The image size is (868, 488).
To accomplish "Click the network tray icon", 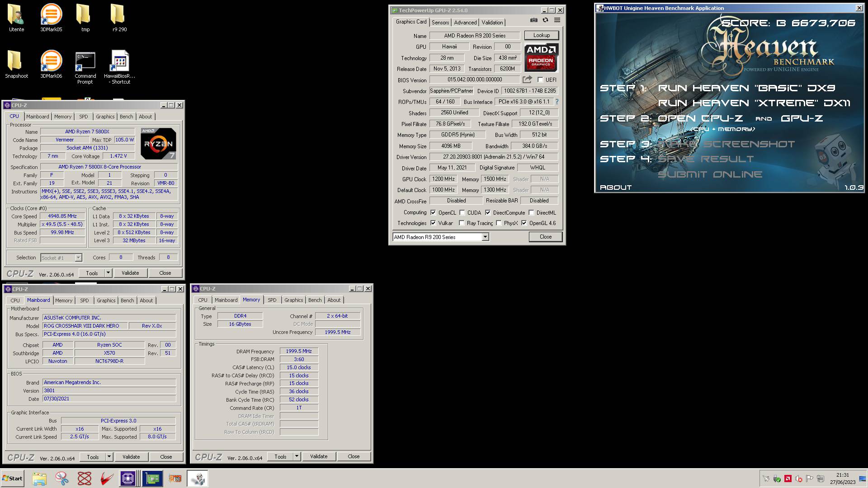I will point(821,479).
